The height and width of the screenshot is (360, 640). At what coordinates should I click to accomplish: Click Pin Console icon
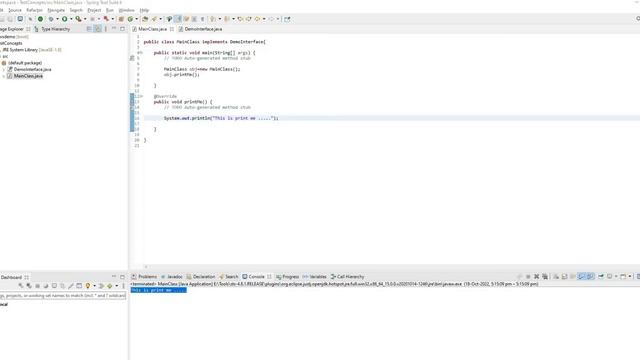[601, 276]
